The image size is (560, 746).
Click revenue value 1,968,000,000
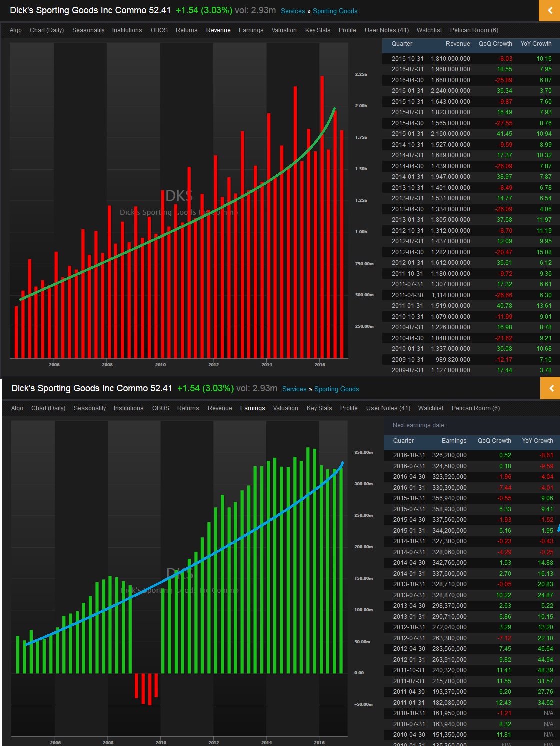tap(450, 69)
